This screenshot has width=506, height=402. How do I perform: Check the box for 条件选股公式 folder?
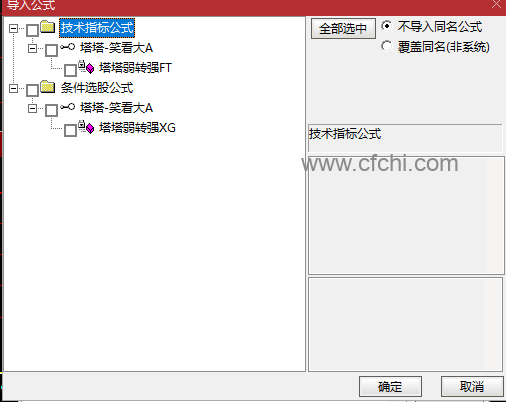32,90
